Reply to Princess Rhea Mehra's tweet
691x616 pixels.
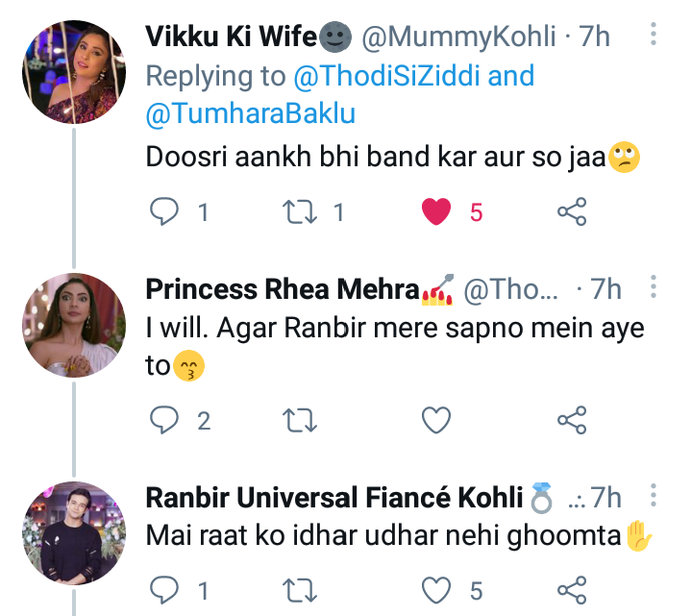pos(166,419)
